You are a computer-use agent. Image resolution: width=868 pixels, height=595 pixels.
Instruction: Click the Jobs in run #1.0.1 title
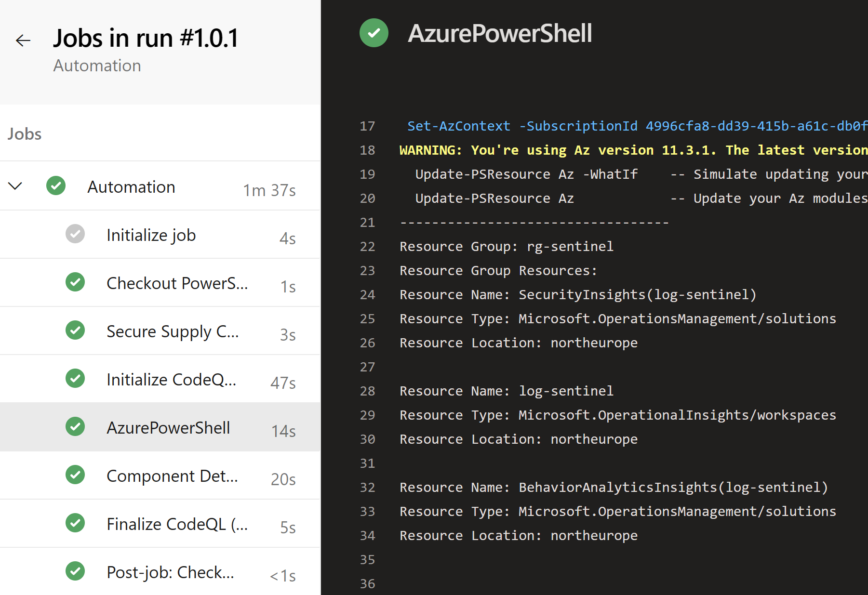tap(146, 38)
